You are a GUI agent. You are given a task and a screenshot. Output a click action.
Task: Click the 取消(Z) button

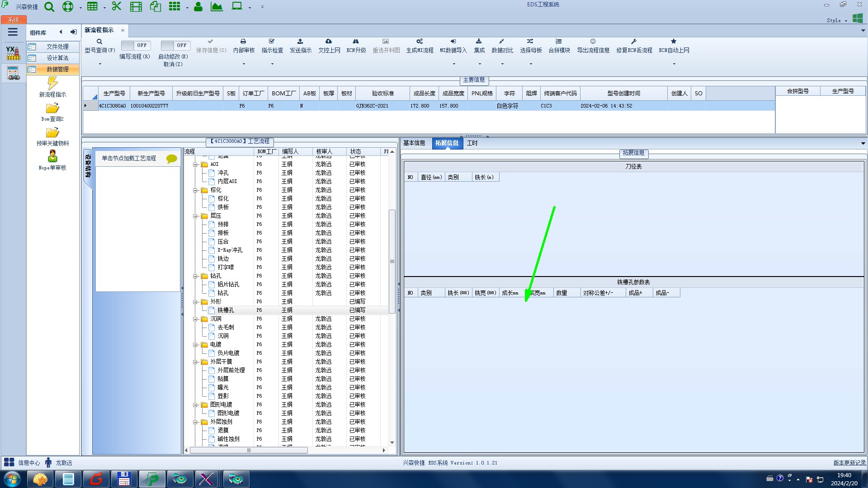(x=173, y=64)
